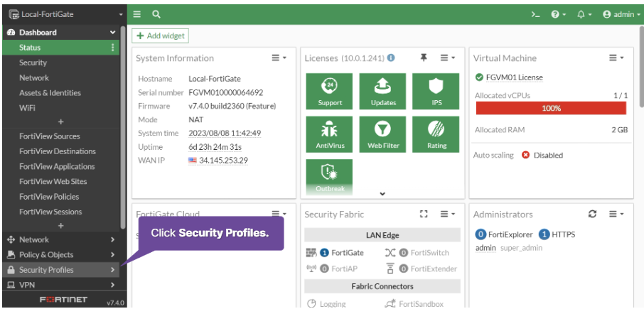Screen dimensions: 644x326
Task: Click serial number FGVM010000064692
Action: click(x=226, y=93)
